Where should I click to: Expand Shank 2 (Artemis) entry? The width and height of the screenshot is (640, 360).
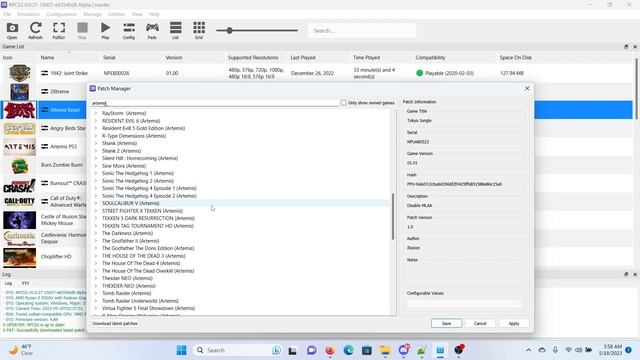click(96, 151)
